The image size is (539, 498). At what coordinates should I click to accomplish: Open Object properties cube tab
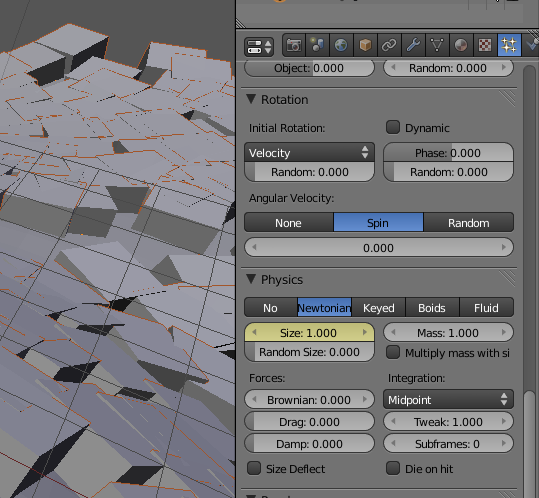pyautogui.click(x=365, y=45)
